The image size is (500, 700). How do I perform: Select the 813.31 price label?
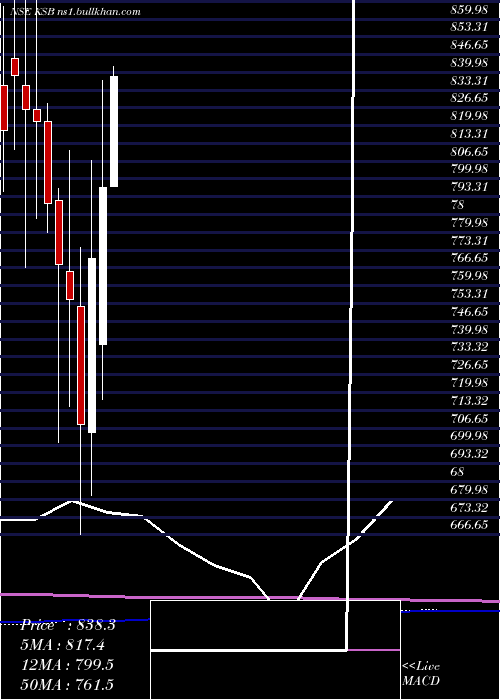pyautogui.click(x=469, y=133)
